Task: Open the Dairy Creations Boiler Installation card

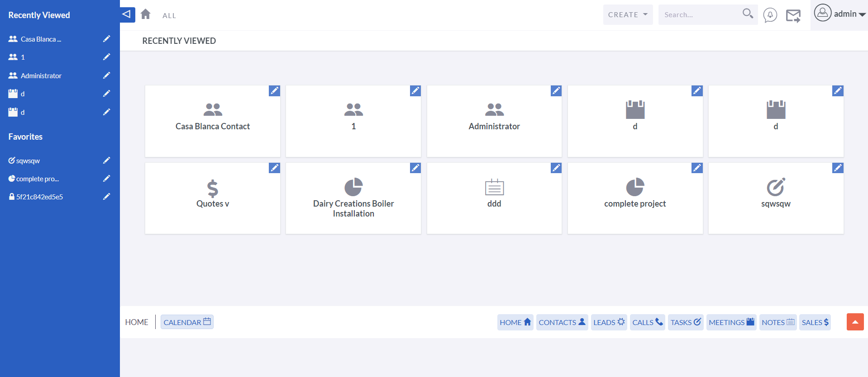Action: click(x=353, y=198)
